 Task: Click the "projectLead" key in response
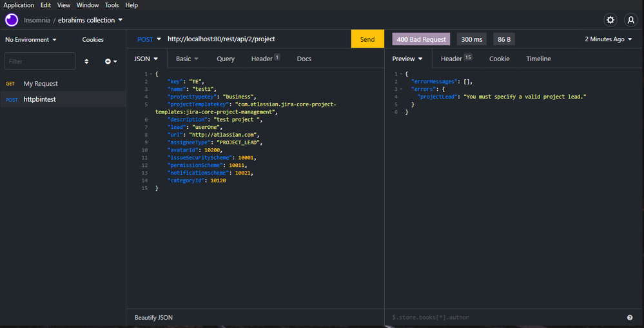tap(437, 97)
